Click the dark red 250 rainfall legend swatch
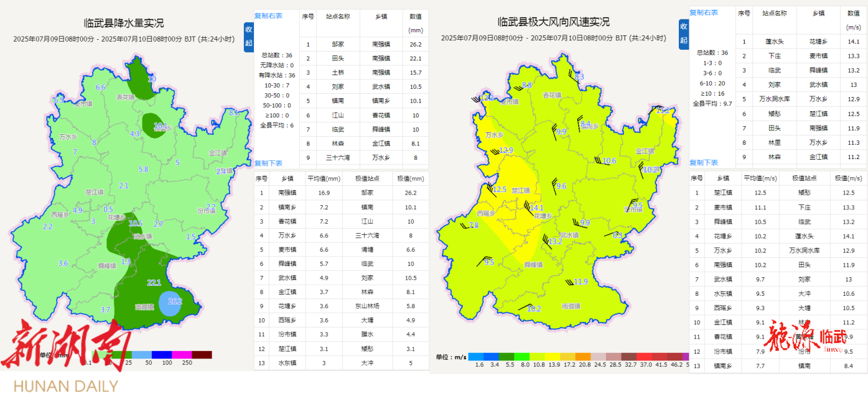The height and width of the screenshot is (394, 868). click(202, 355)
